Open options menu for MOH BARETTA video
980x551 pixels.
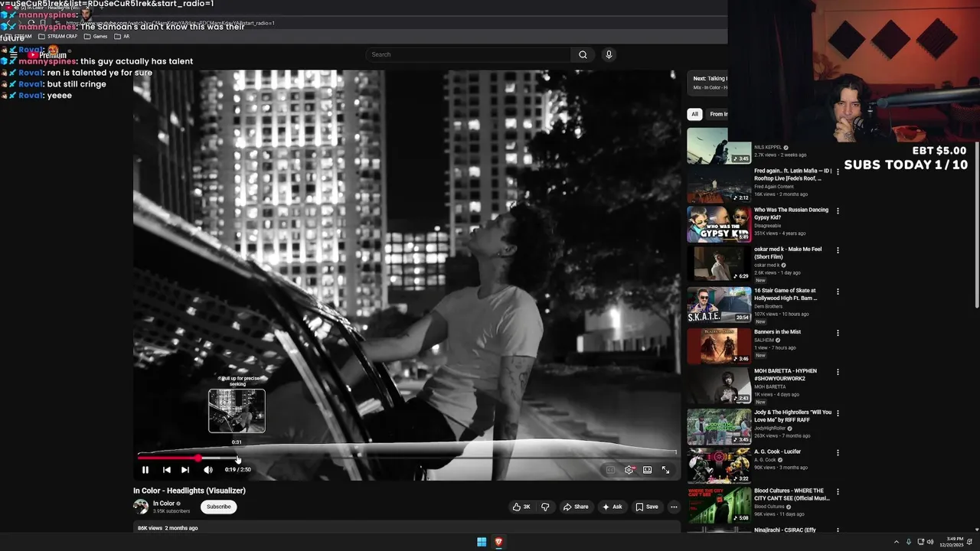tap(838, 372)
